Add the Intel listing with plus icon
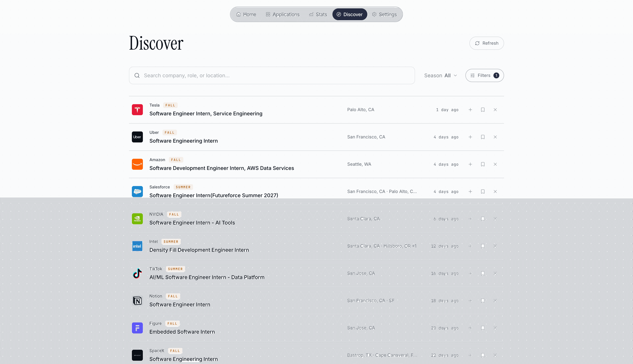The height and width of the screenshot is (364, 633). tap(470, 246)
